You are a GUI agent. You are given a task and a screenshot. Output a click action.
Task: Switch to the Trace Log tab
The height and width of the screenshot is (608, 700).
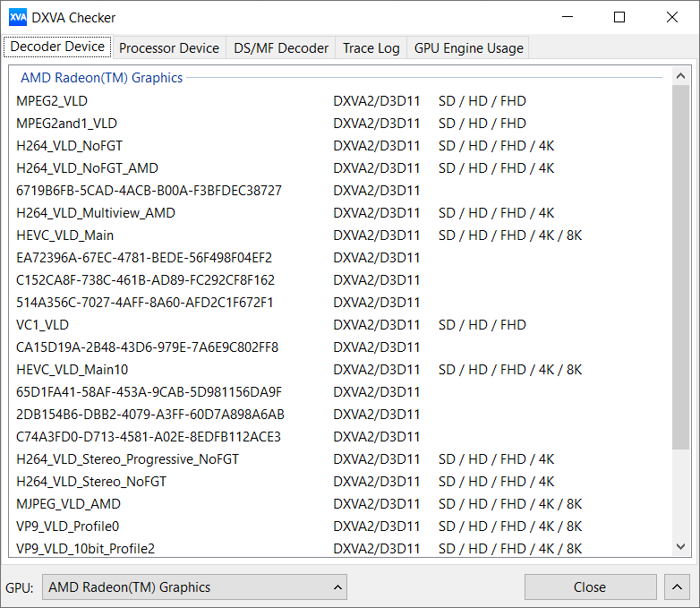(x=371, y=47)
